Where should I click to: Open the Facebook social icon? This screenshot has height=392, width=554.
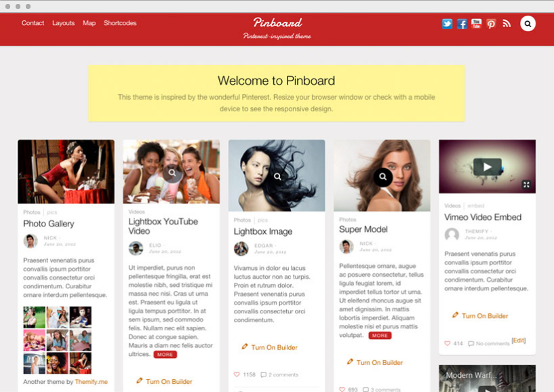coord(462,24)
